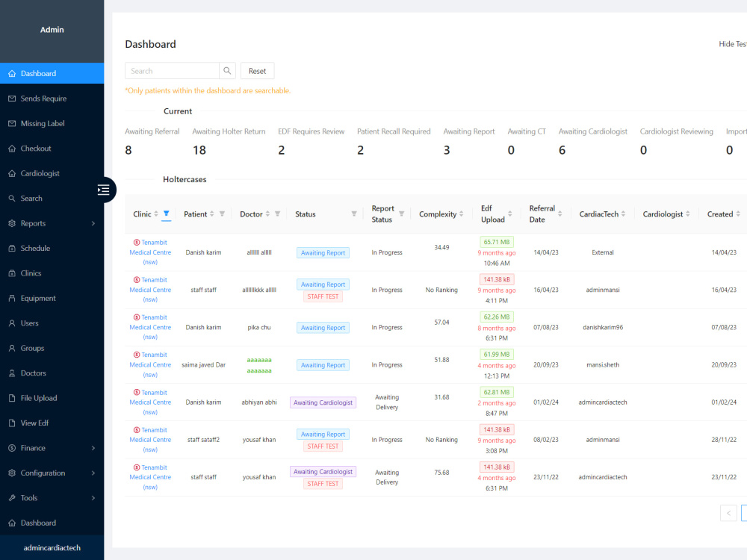Screen dimensions: 747x560
Task: Click the 62.81 MB Edf upload badge
Action: click(497, 393)
